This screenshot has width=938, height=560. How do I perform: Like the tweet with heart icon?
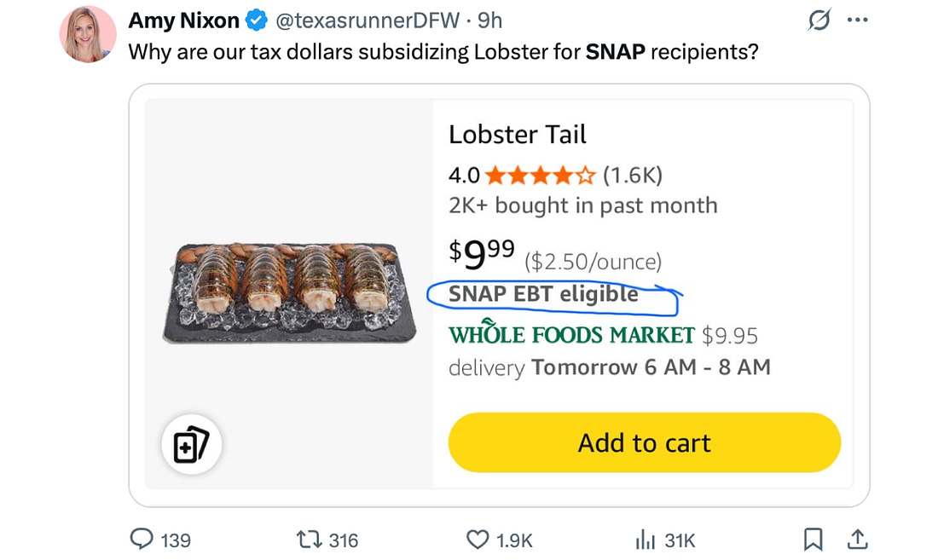click(478, 540)
